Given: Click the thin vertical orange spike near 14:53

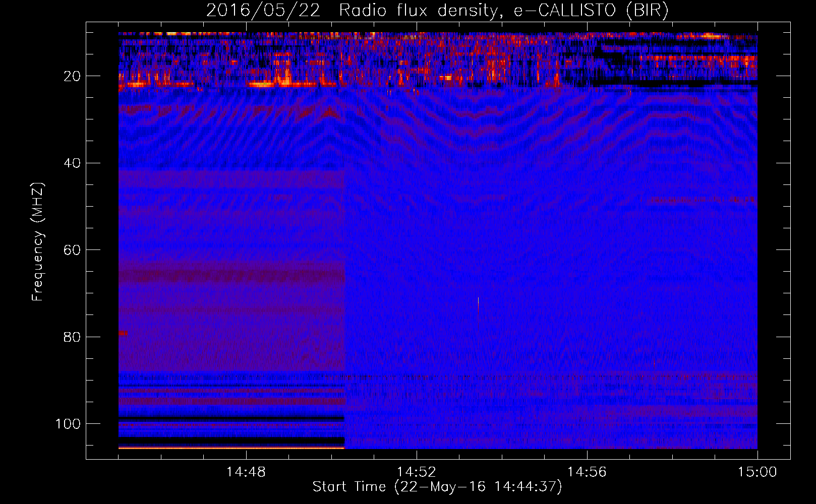Looking at the screenshot, I should (x=478, y=306).
